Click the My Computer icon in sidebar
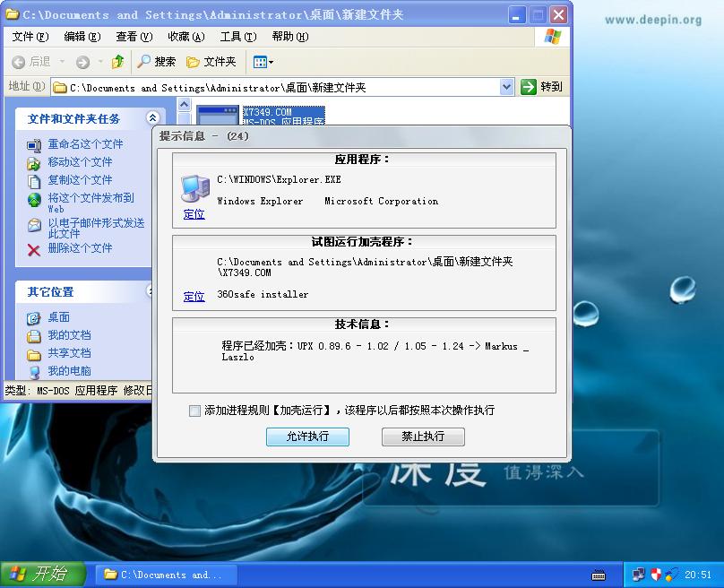This screenshot has height=588, width=724. [x=34, y=372]
